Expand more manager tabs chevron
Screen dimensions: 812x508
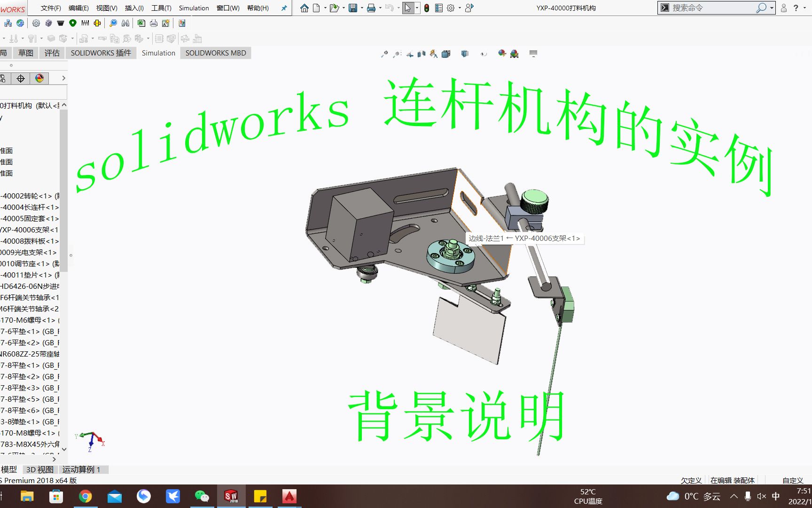tap(63, 78)
